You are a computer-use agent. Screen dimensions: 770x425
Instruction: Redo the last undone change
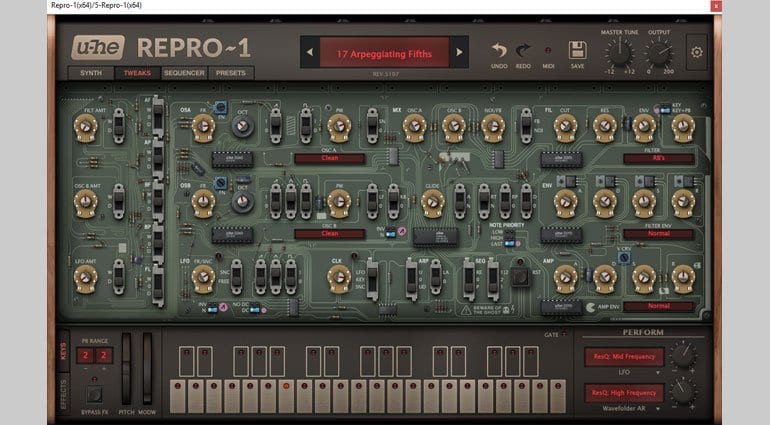(523, 51)
